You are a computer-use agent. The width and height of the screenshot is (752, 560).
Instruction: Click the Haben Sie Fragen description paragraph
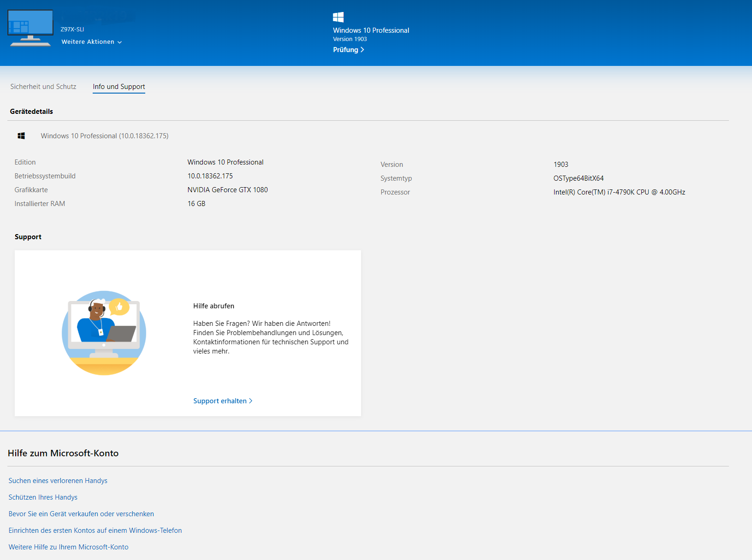[271, 337]
